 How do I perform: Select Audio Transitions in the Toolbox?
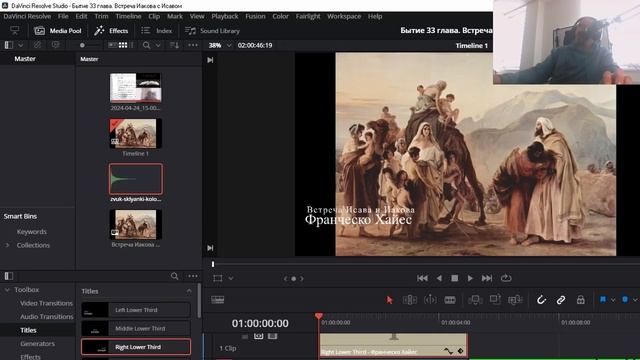(47, 317)
